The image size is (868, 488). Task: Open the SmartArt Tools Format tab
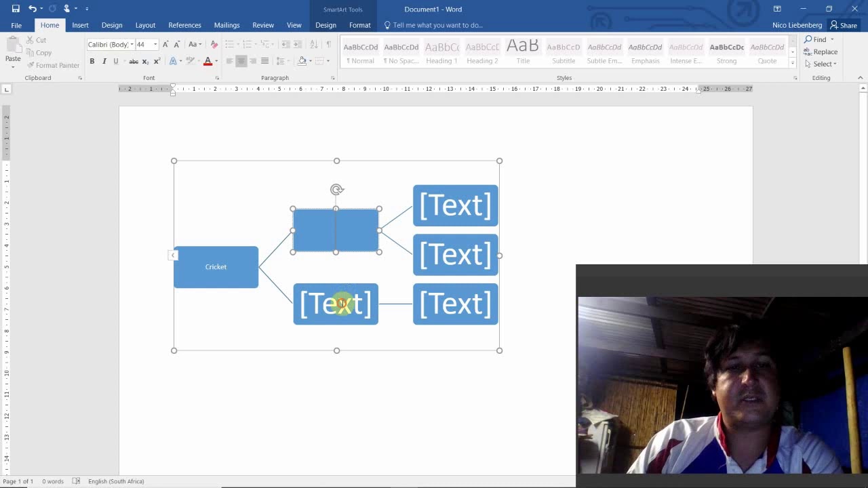click(360, 25)
